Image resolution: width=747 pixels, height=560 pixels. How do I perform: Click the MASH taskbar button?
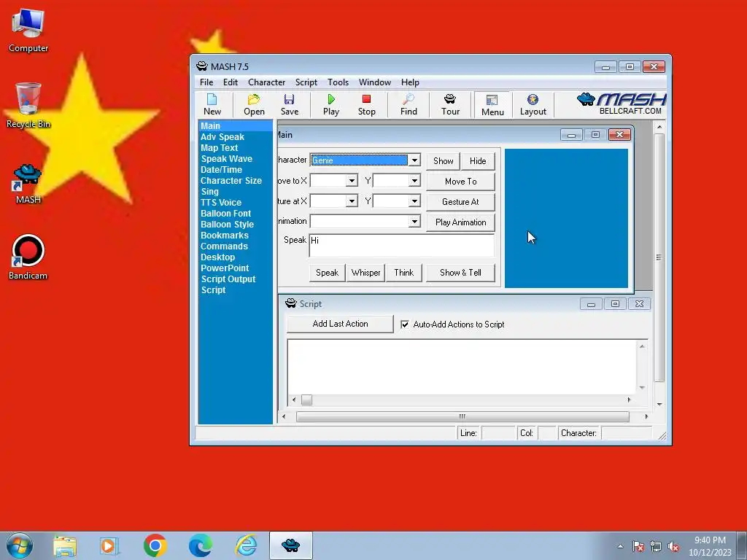coord(290,545)
